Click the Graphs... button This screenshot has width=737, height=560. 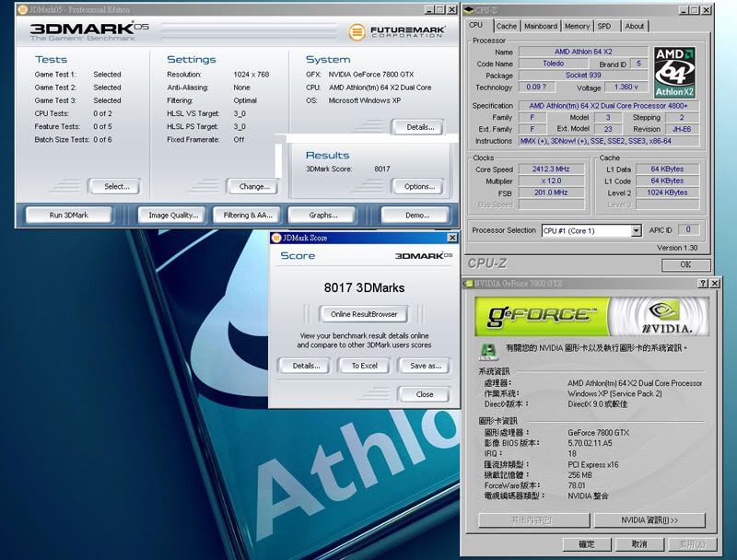[322, 216]
